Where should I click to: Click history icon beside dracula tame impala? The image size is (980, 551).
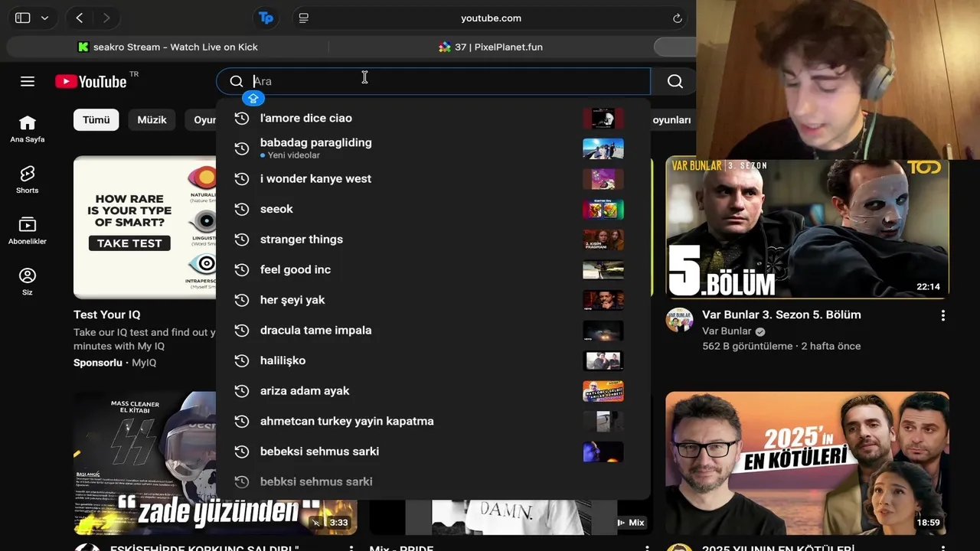pyautogui.click(x=241, y=330)
